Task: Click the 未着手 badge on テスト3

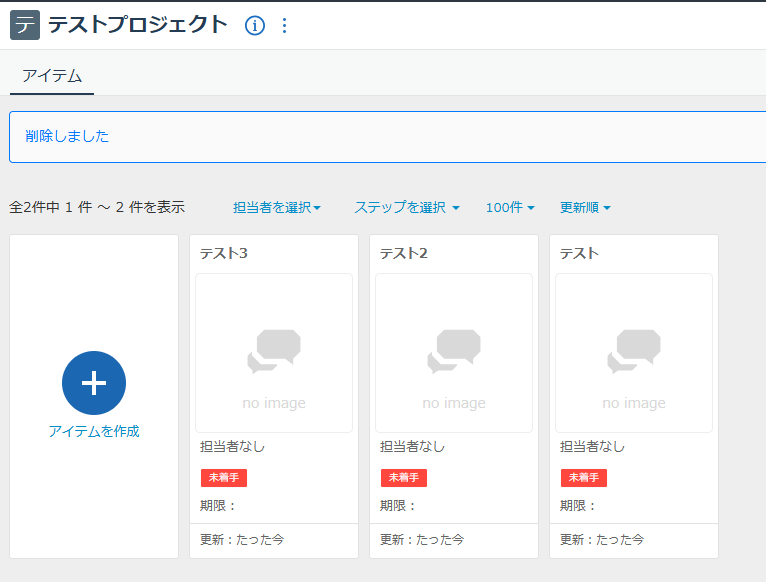Action: click(224, 478)
